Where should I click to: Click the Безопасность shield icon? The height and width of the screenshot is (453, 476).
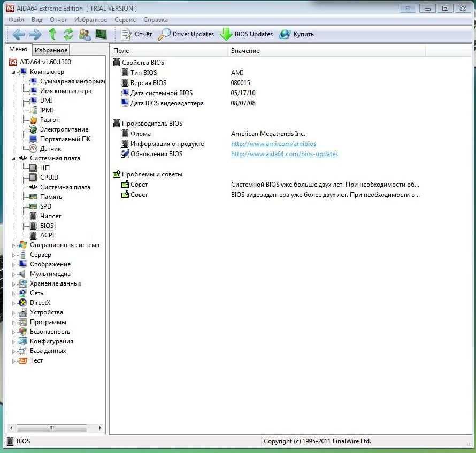click(23, 332)
